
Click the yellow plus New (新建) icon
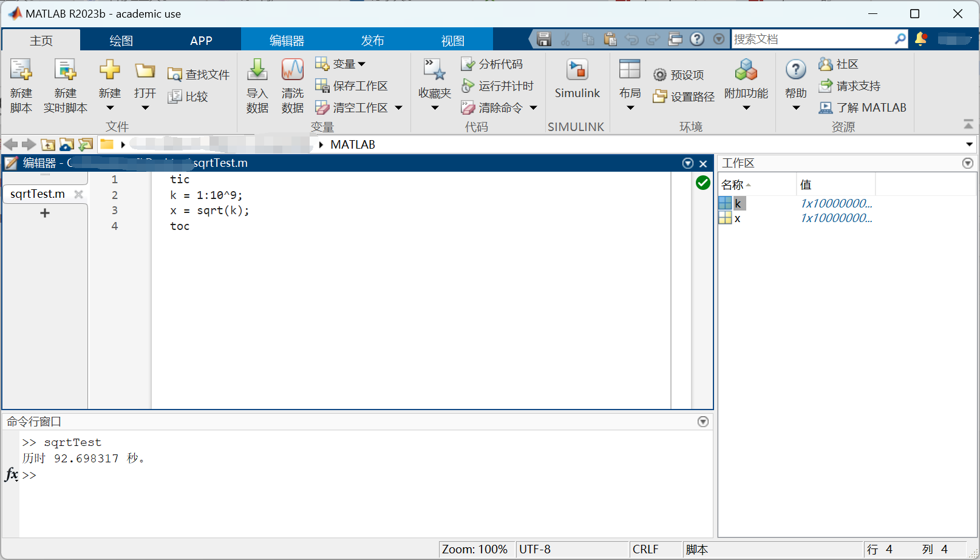pyautogui.click(x=110, y=70)
